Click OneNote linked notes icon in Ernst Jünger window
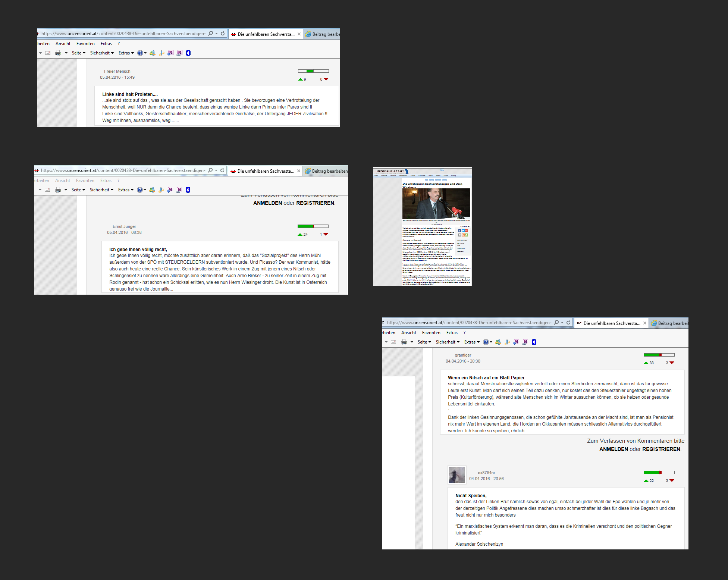This screenshot has width=728, height=580. pos(179,190)
